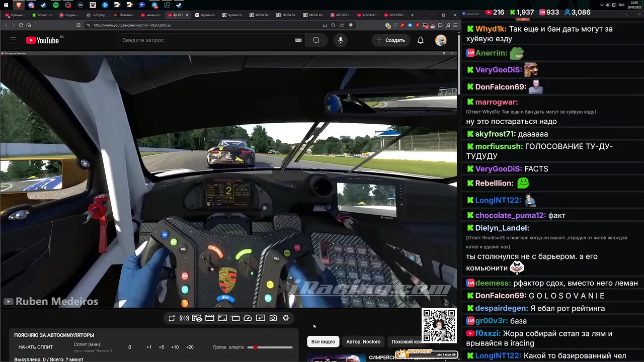
Task: Take a video screenshot with camera icon
Action: click(273, 318)
